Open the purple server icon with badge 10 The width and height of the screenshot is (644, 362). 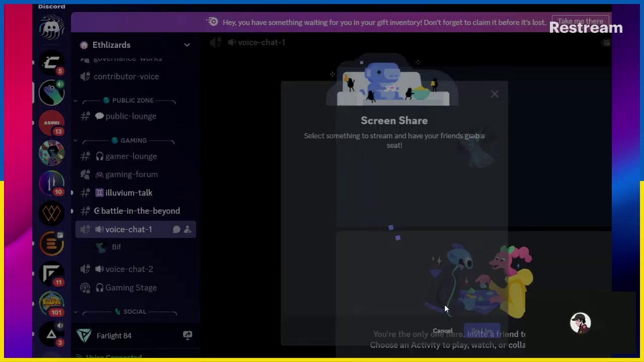point(51,183)
